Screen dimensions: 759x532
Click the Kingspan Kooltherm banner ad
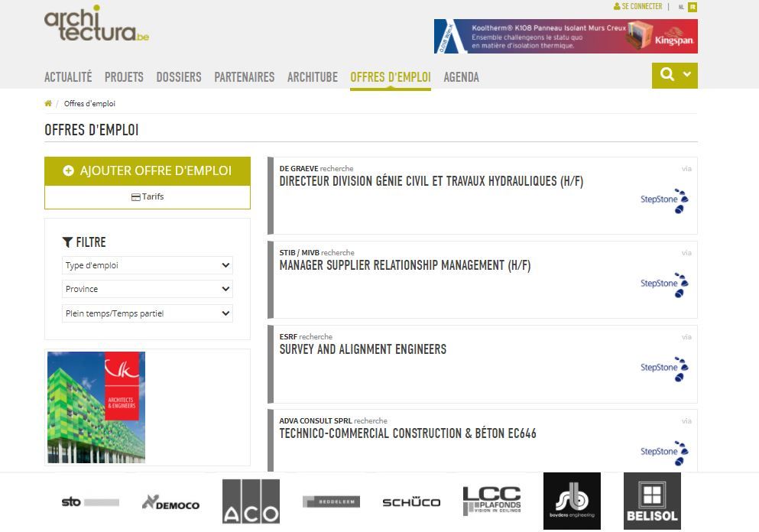566,36
